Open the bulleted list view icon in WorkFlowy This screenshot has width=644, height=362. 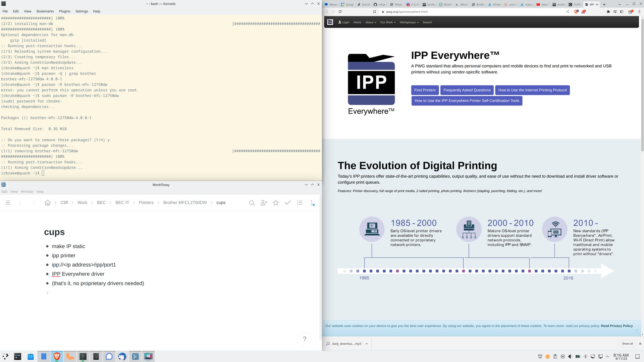point(300,203)
